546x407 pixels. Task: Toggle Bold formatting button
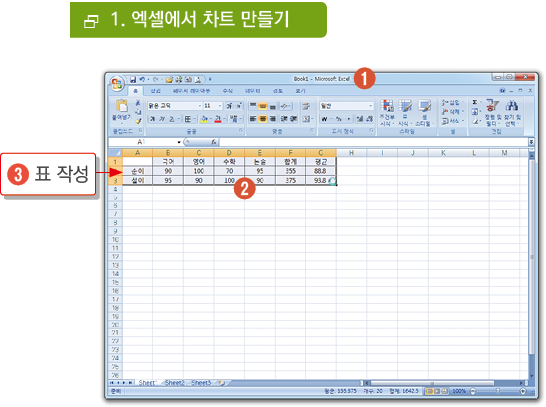(x=152, y=119)
